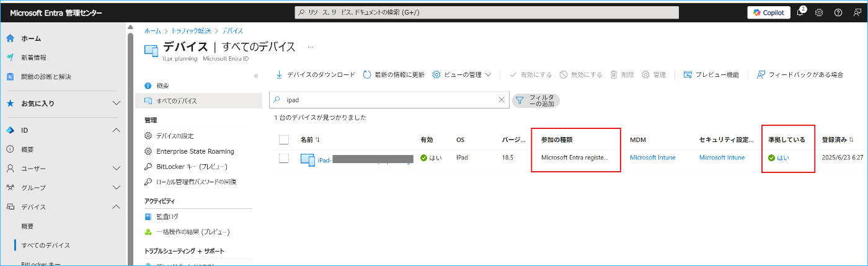Focus the global resource search box

(x=486, y=12)
